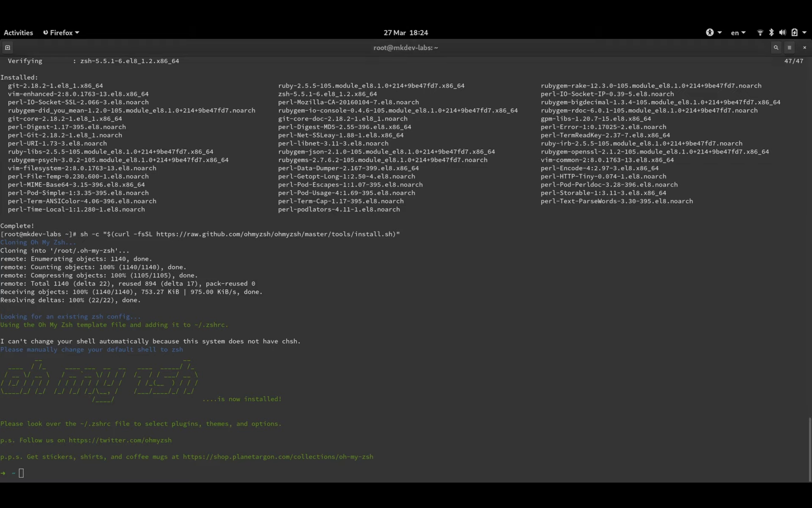Click 'perl-libnet-3.11-3.el8.noarch' package entry
This screenshot has width=812, height=508.
click(333, 144)
